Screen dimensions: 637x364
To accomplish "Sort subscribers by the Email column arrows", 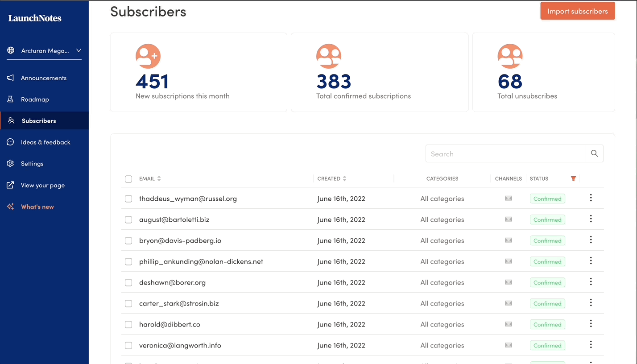I will (159, 178).
